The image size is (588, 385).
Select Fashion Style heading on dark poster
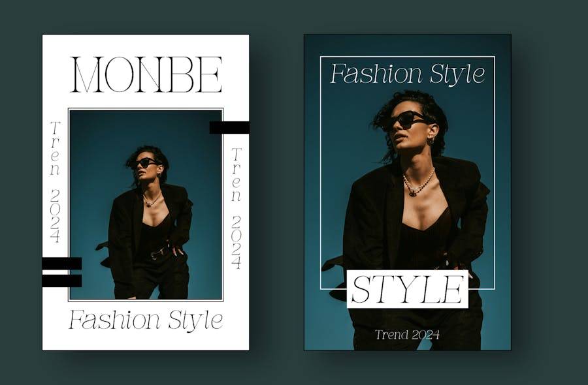pos(408,74)
